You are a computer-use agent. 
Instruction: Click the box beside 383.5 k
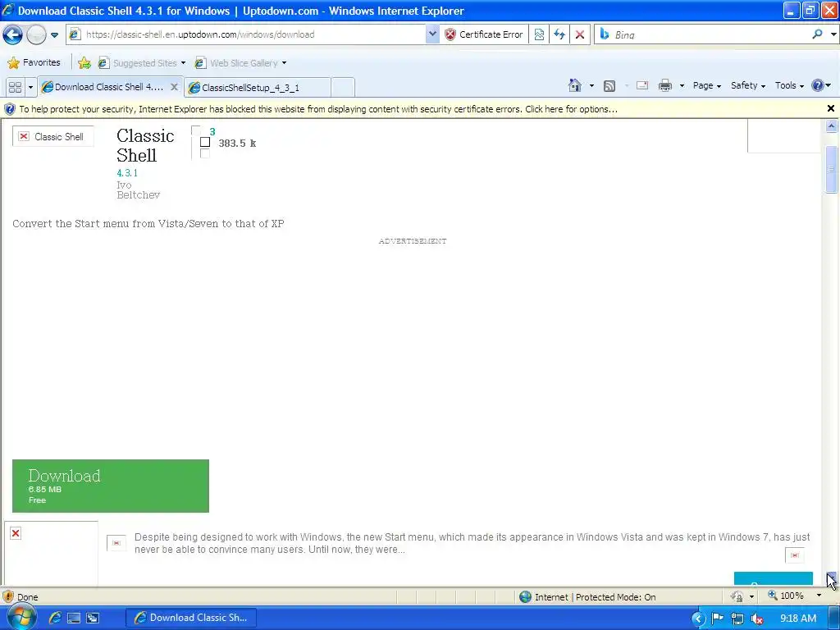pos(204,142)
